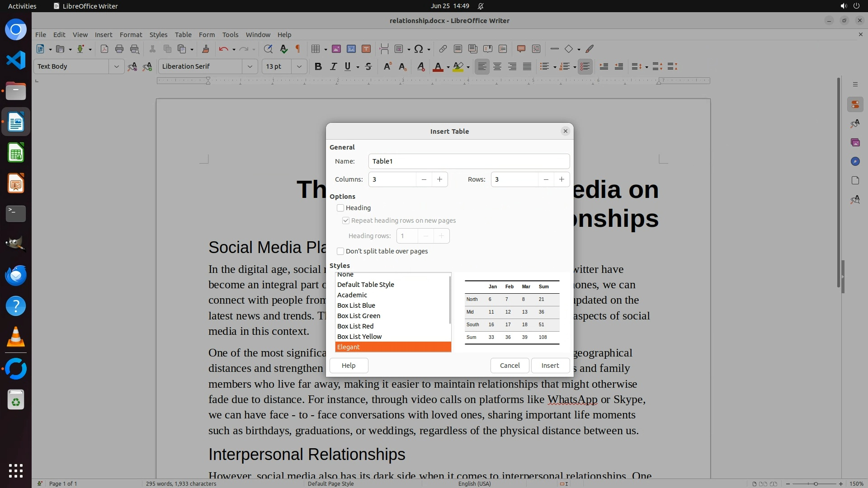
Task: Click the Print icon in toolbar
Action: 119,49
